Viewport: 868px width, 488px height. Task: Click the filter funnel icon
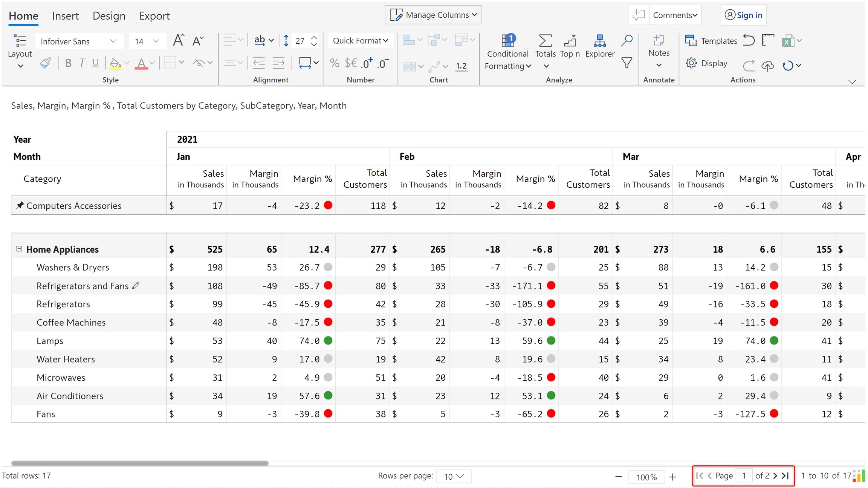(627, 63)
